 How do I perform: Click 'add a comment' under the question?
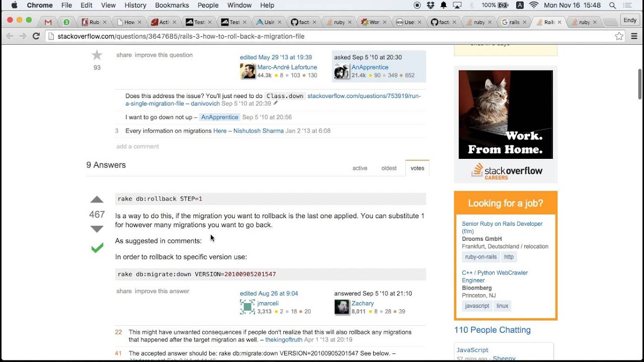[137, 146]
